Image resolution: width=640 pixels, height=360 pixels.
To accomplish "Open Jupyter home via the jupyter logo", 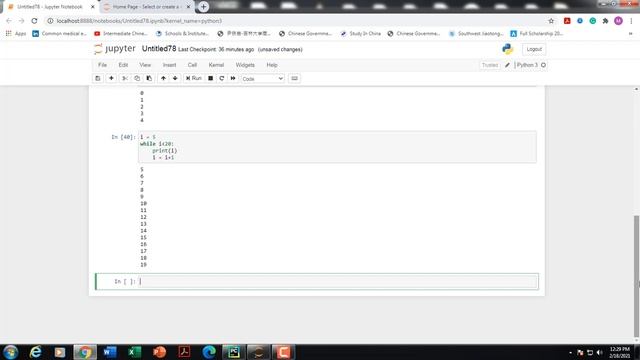I will click(115, 49).
